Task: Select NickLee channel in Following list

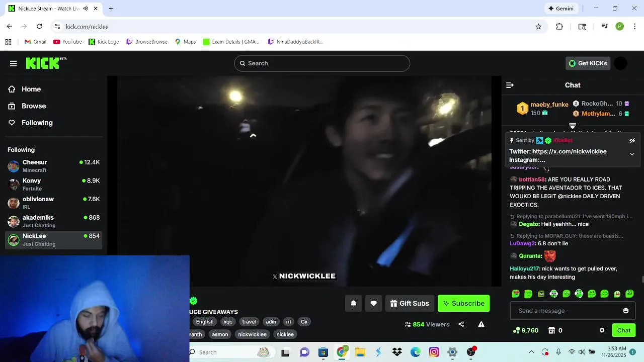Action: pyautogui.click(x=53, y=240)
